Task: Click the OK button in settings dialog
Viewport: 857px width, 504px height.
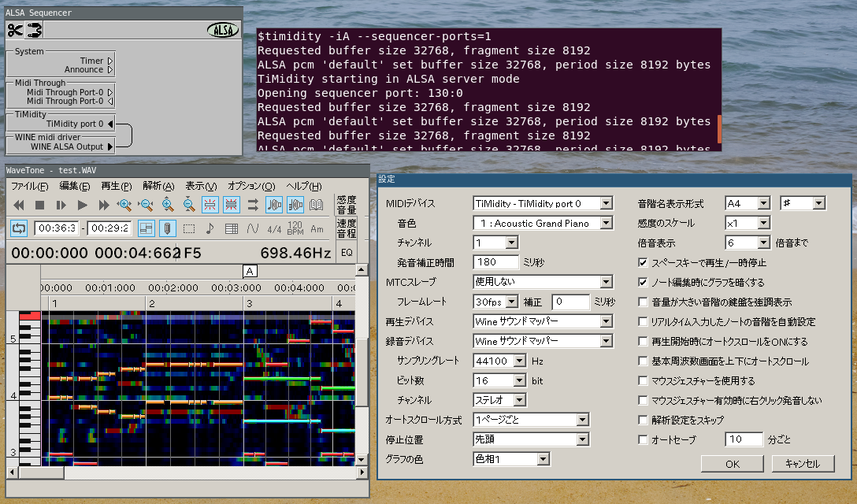Action: 732,464
